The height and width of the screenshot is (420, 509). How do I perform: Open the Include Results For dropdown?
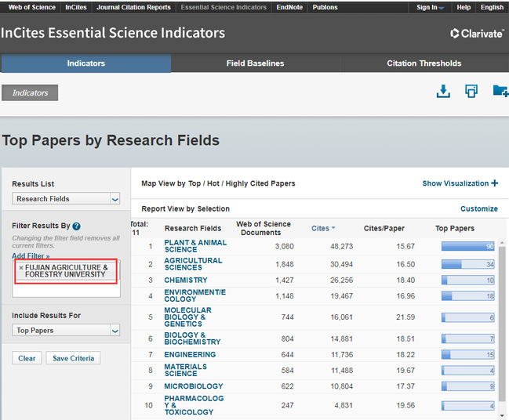[66, 331]
